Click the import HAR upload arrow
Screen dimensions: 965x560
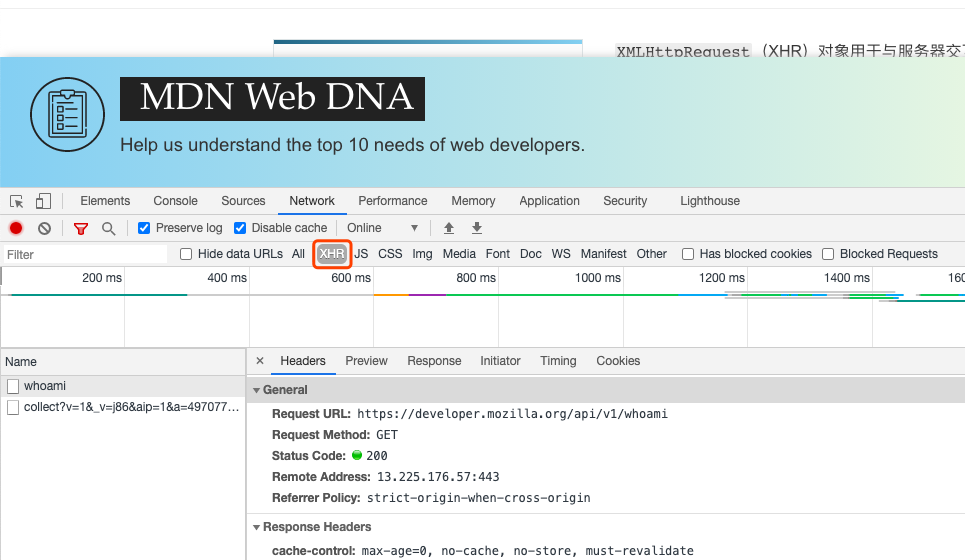point(449,228)
